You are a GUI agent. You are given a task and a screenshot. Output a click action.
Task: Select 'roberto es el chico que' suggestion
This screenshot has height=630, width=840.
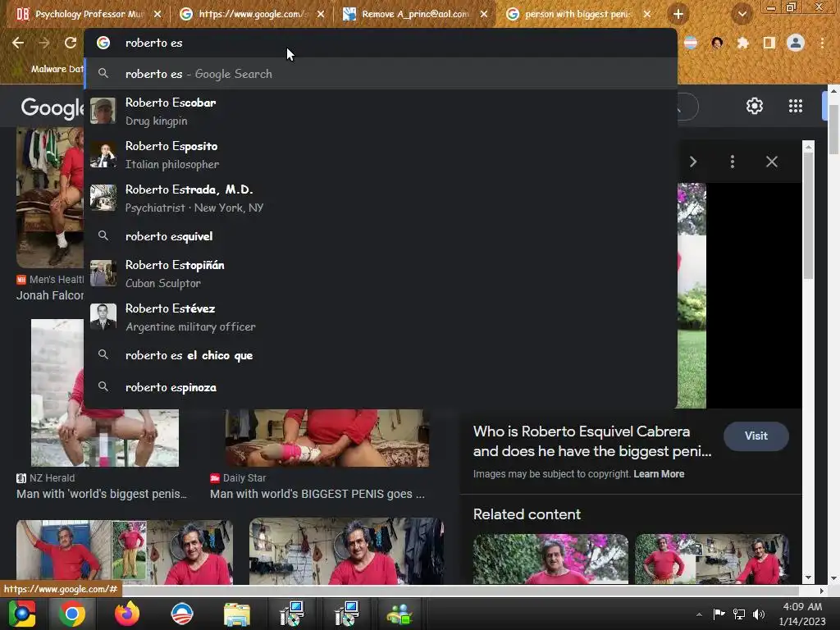381,355
